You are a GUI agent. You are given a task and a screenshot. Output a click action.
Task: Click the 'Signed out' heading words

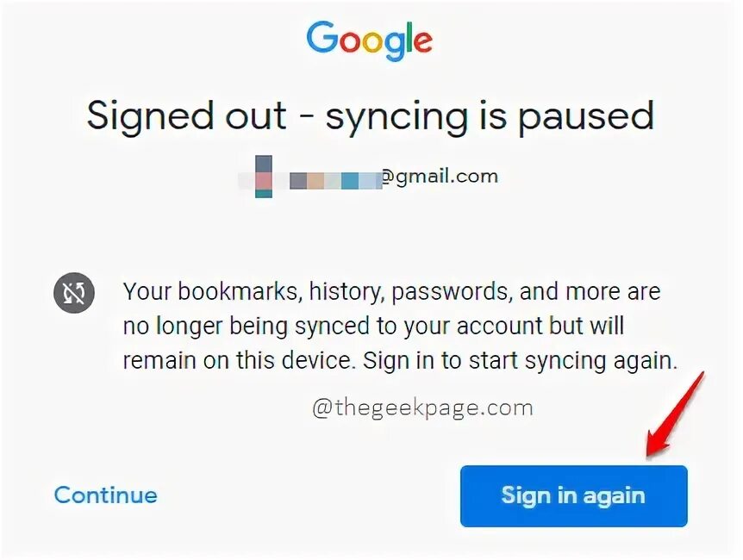[187, 116]
